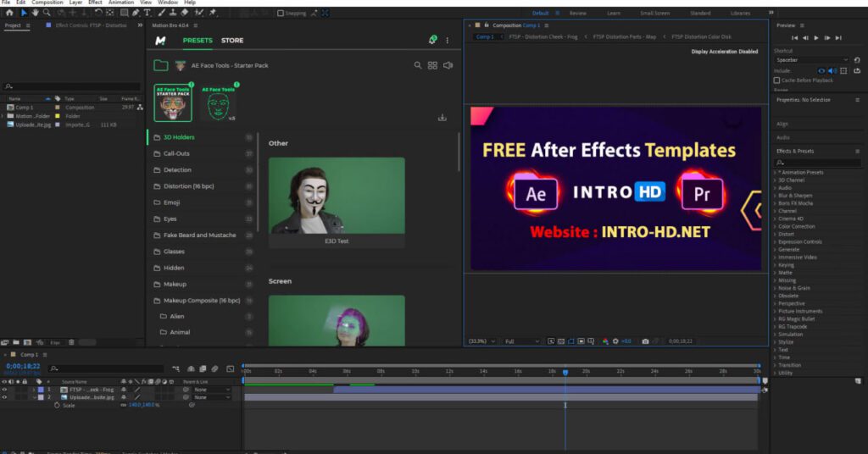The width and height of the screenshot is (868, 454).
Task: Hide the FTSP Frog layer with its eye toggle
Action: 4,390
